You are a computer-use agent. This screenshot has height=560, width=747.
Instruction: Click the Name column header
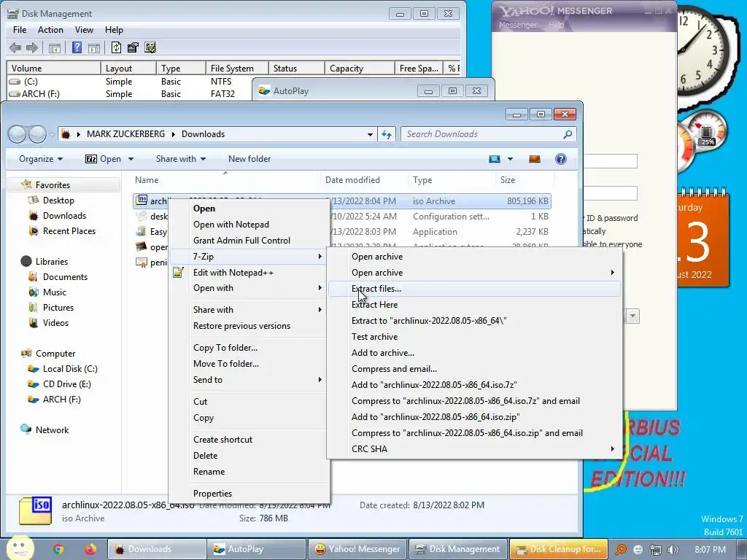pyautogui.click(x=225, y=180)
